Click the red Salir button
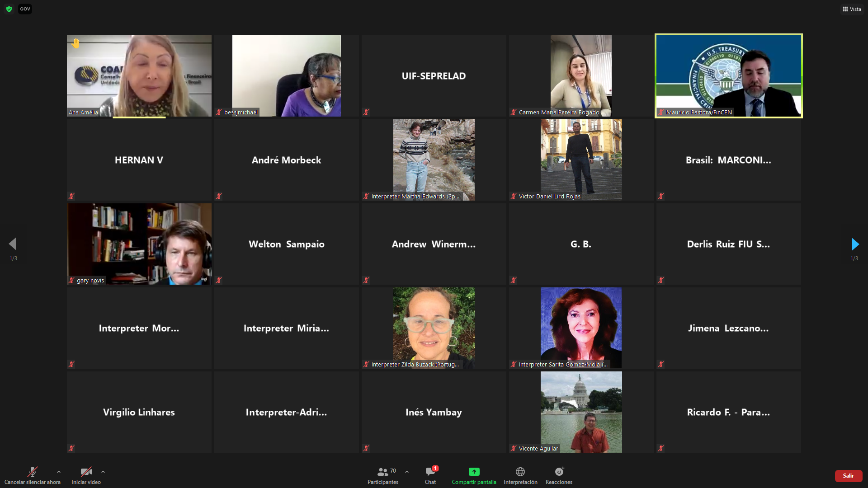 [849, 476]
